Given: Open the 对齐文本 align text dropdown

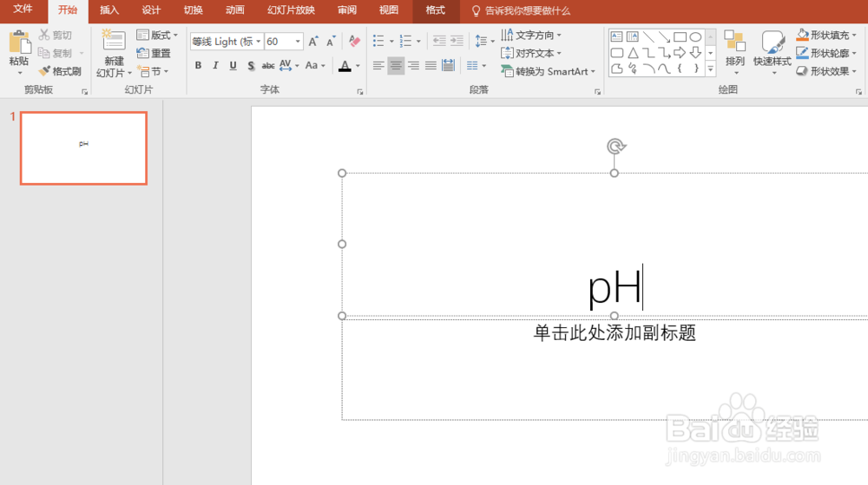Looking at the screenshot, I should [531, 53].
